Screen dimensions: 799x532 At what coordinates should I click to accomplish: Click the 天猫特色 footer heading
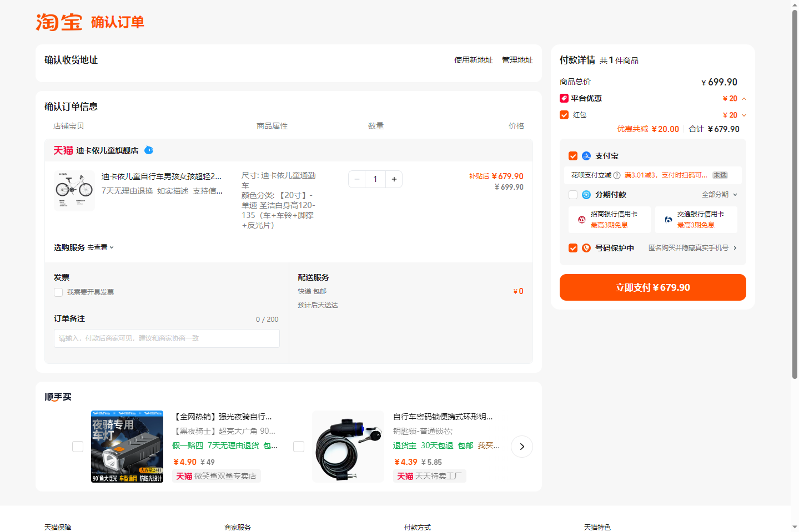[x=597, y=528]
